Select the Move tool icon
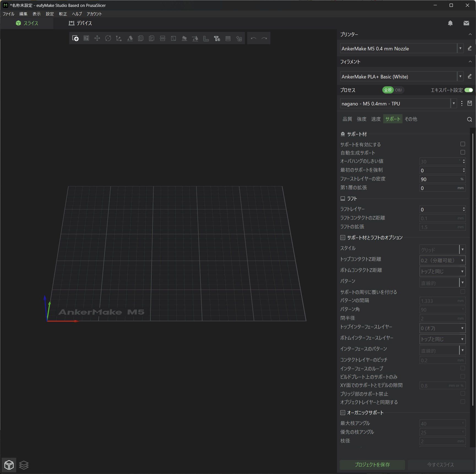Viewport: 476px width, 474px height. (97, 39)
